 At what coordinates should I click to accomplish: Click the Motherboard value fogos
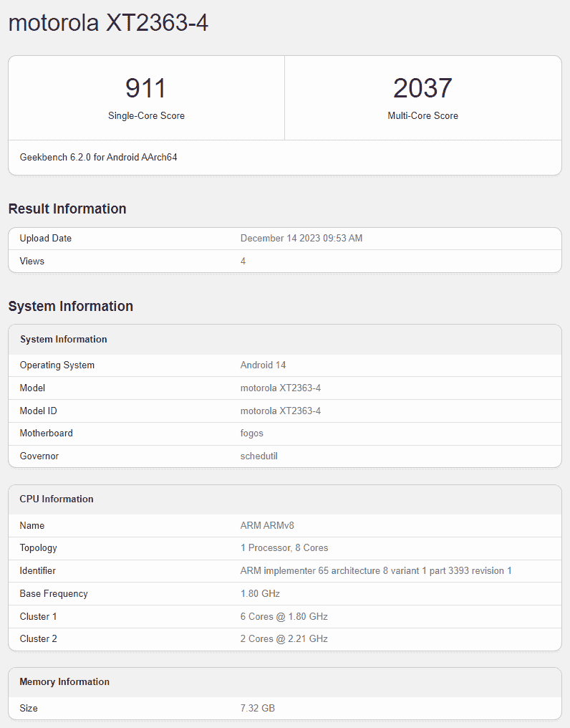tap(252, 433)
